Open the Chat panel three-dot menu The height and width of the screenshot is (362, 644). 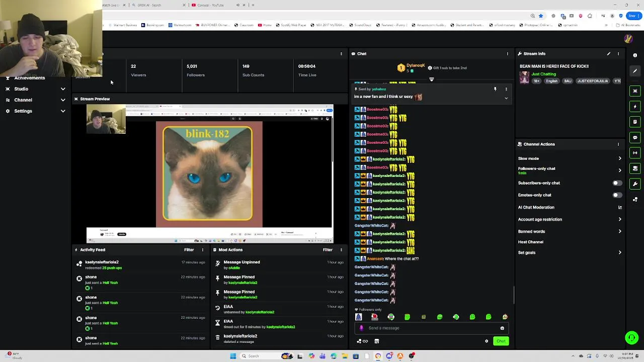pyautogui.click(x=507, y=54)
